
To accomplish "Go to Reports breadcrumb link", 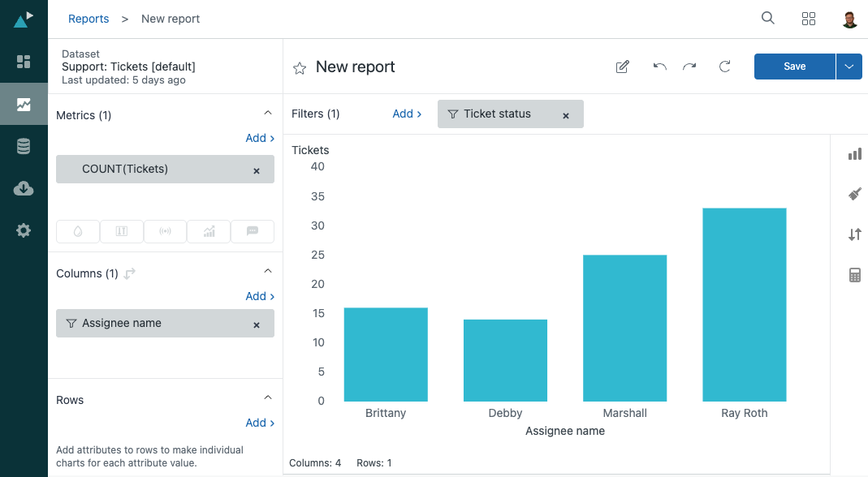I will [x=89, y=19].
